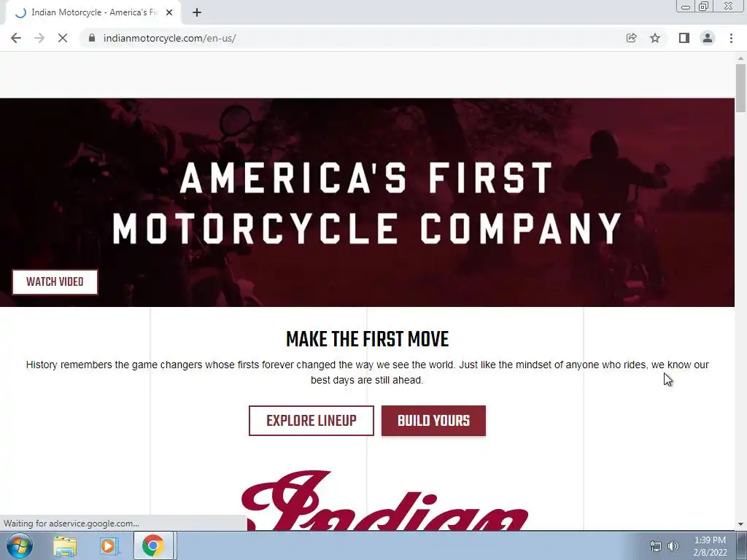Click the scrollbar down arrow
Image resolution: width=747 pixels, height=560 pixels.
pyautogui.click(x=740, y=524)
